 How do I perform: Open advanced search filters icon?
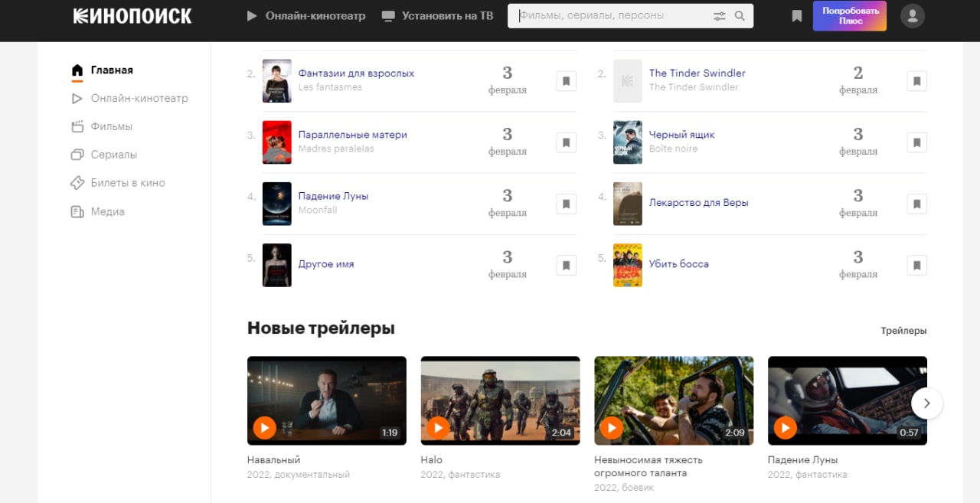pos(719,16)
